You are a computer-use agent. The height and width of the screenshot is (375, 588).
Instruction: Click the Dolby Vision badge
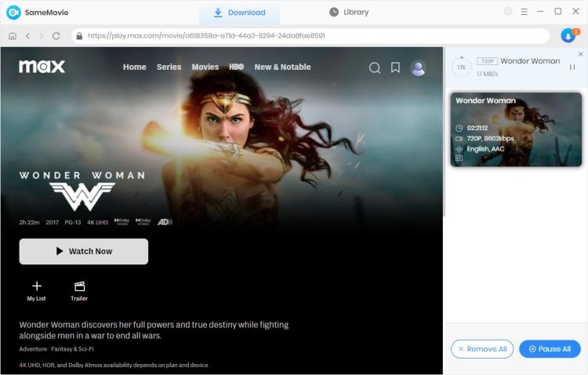pyautogui.click(x=122, y=222)
